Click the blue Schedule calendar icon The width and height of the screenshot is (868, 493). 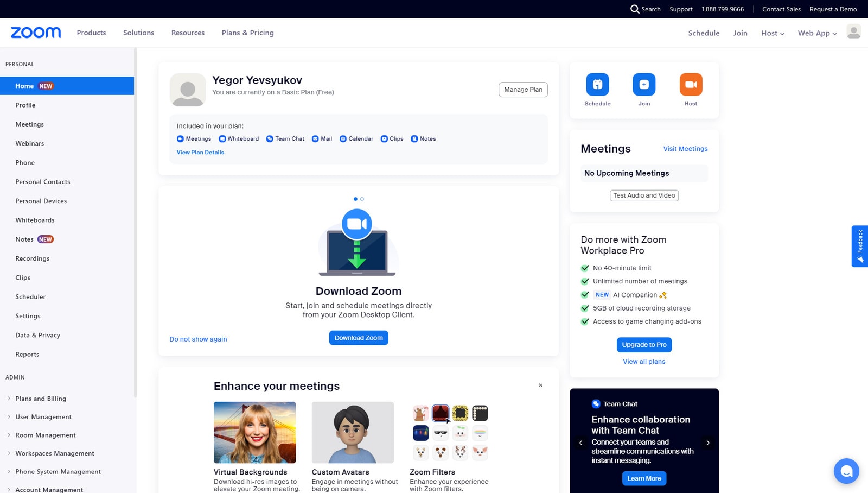click(x=597, y=84)
